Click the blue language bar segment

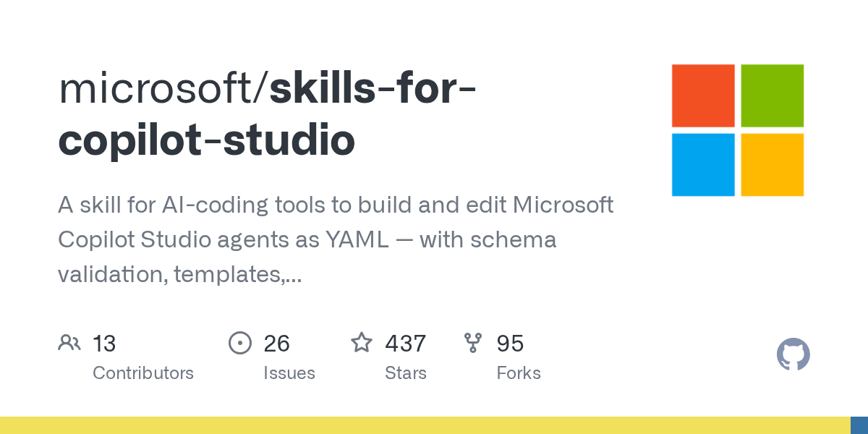coord(859,425)
